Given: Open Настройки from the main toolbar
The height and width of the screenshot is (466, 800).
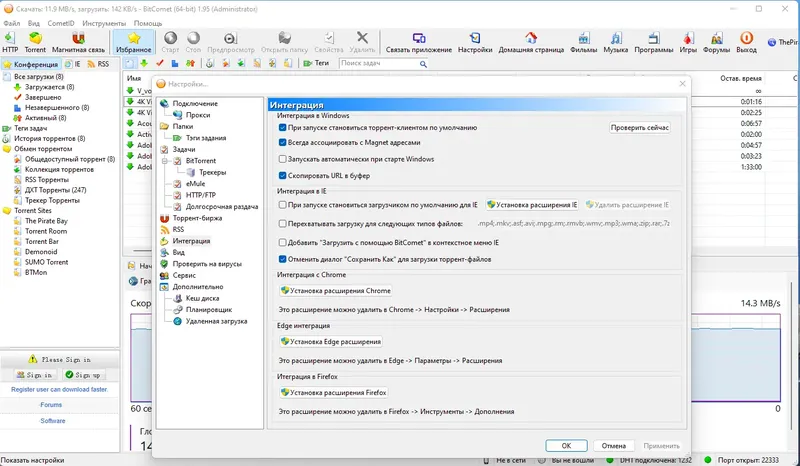Looking at the screenshot, I should point(475,42).
